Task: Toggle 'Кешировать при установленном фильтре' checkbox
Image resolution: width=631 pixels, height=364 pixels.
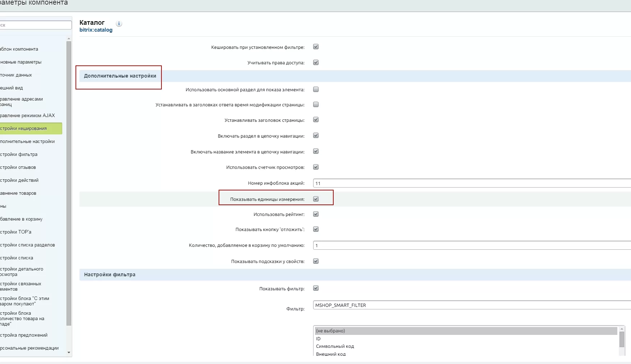Action: (x=316, y=47)
